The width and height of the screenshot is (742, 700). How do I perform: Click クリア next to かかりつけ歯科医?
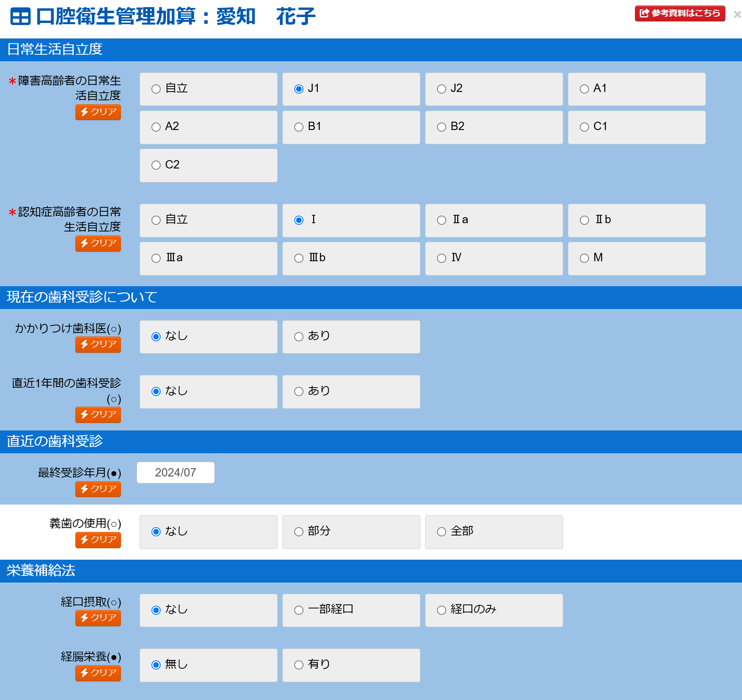98,344
